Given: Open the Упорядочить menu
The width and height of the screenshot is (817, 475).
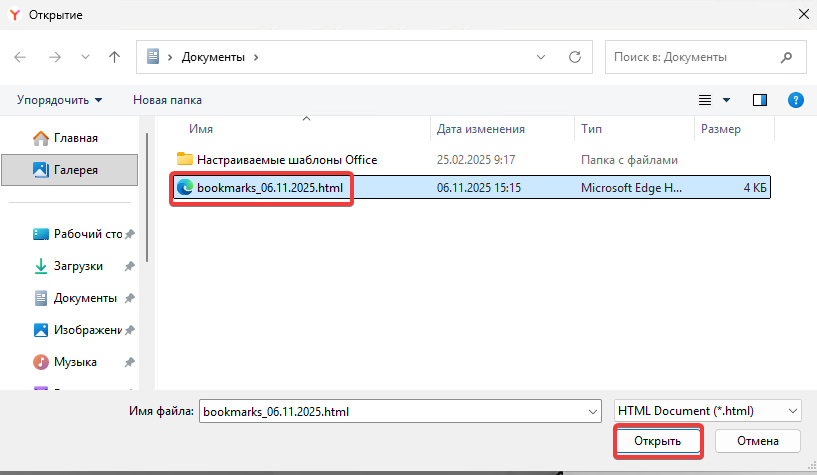Looking at the screenshot, I should click(x=59, y=100).
